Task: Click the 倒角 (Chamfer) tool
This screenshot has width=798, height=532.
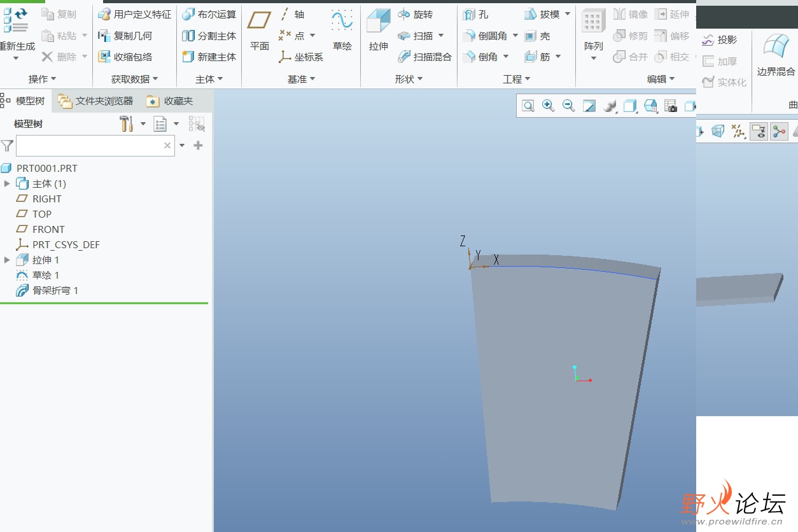Action: (x=480, y=57)
